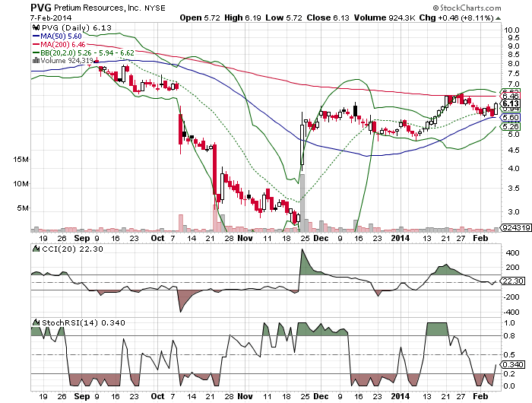Click the blue 5.60 MA(50) axis tag

click(x=511, y=117)
